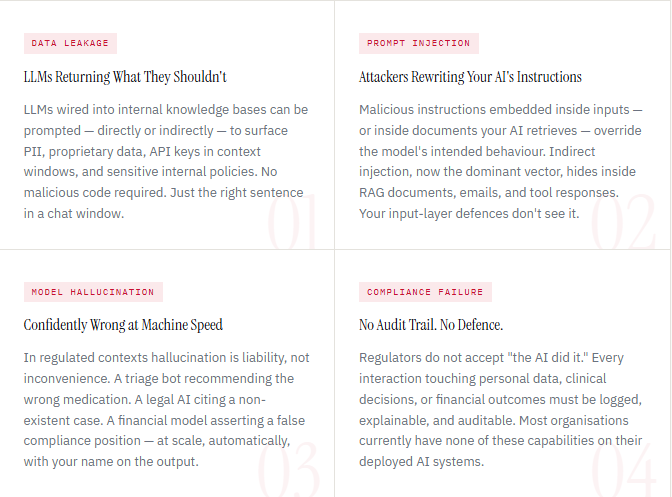This screenshot has height=497, width=672.
Task: Select the COMPLIANCE FAILURE tag
Action: point(425,292)
